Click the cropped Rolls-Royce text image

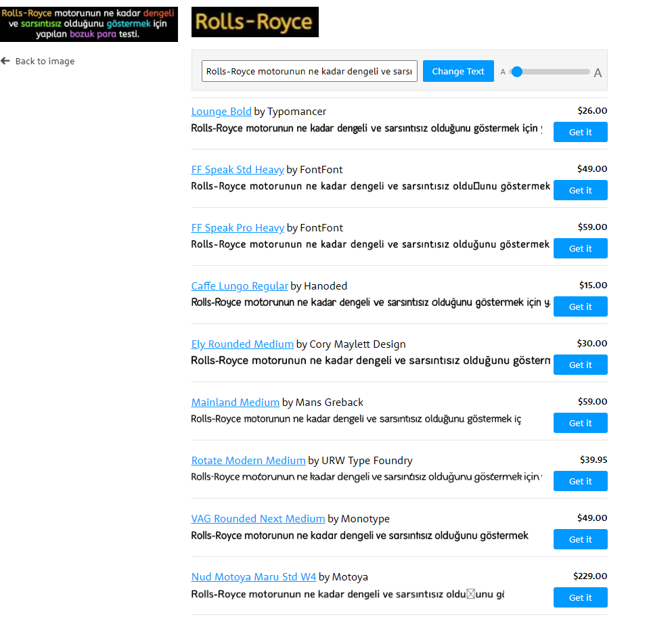coord(255,22)
